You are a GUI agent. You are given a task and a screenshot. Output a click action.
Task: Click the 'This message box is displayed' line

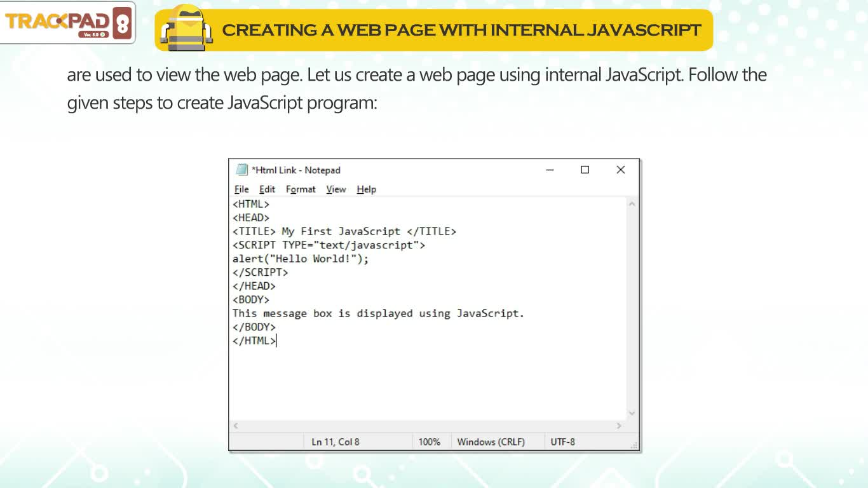(x=378, y=313)
